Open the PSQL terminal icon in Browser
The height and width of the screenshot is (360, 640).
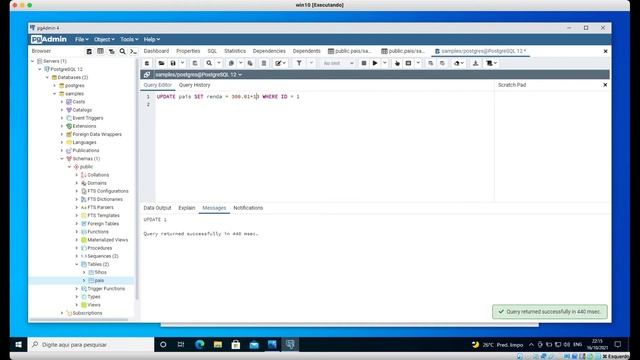point(133,51)
